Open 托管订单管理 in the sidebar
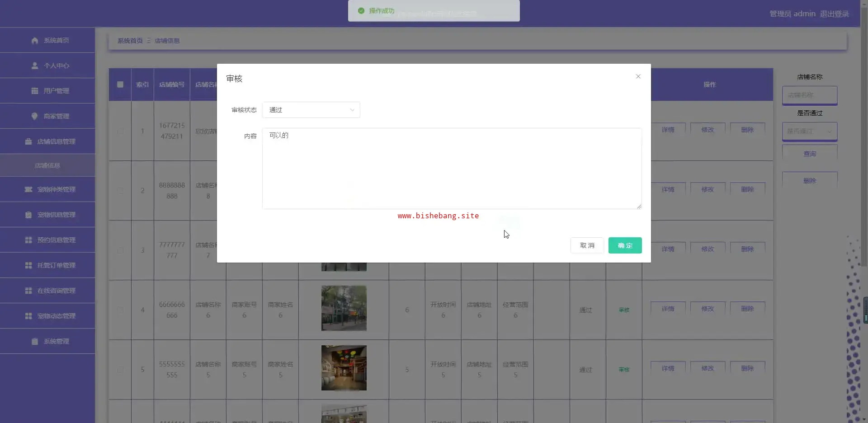This screenshot has height=423, width=868. 47,265
